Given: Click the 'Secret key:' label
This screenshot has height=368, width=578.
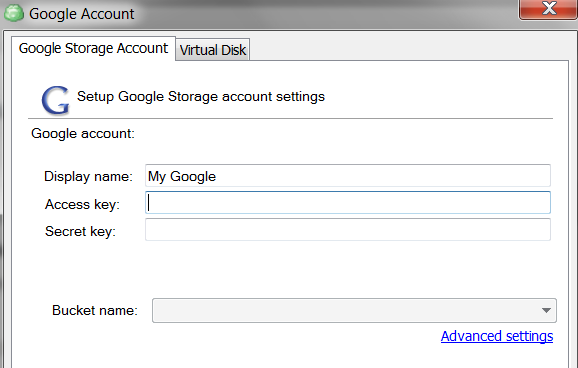Looking at the screenshot, I should (80, 232).
